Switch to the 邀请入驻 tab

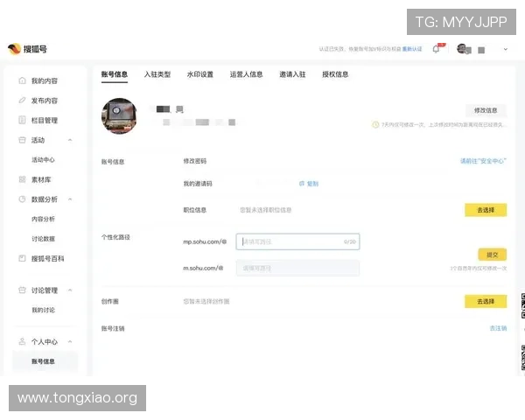point(292,74)
